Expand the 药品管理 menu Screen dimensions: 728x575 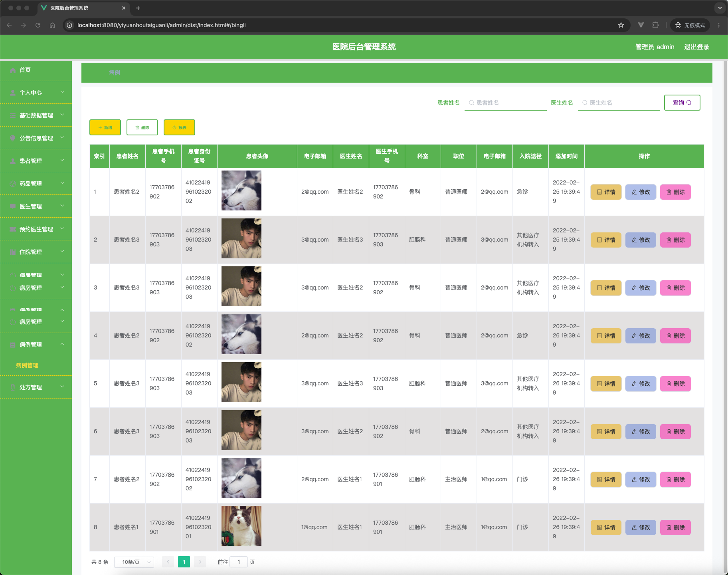[x=36, y=184]
